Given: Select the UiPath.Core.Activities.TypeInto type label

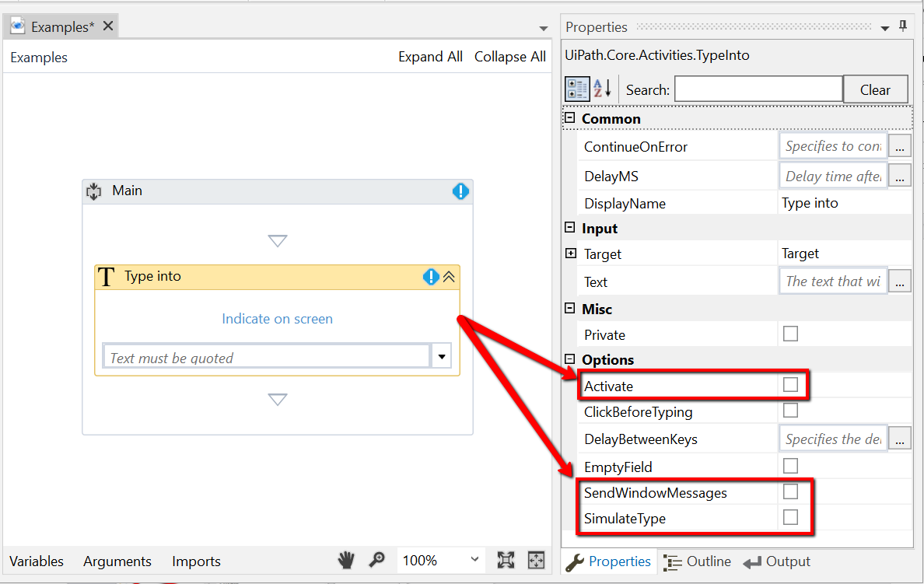Looking at the screenshot, I should tap(657, 55).
